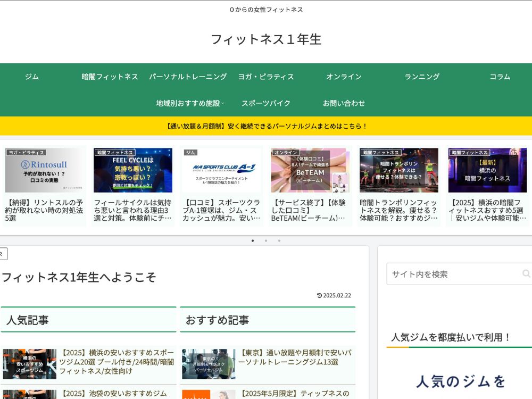Open the BeTEAM review article thumbnail

[310, 170]
